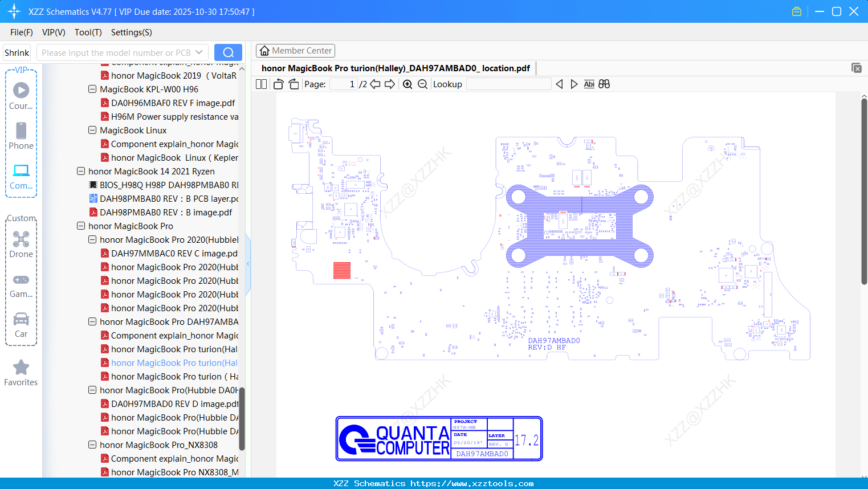The image size is (868, 489).
Task: Rotate the page counterclockwise
Action: tap(278, 84)
